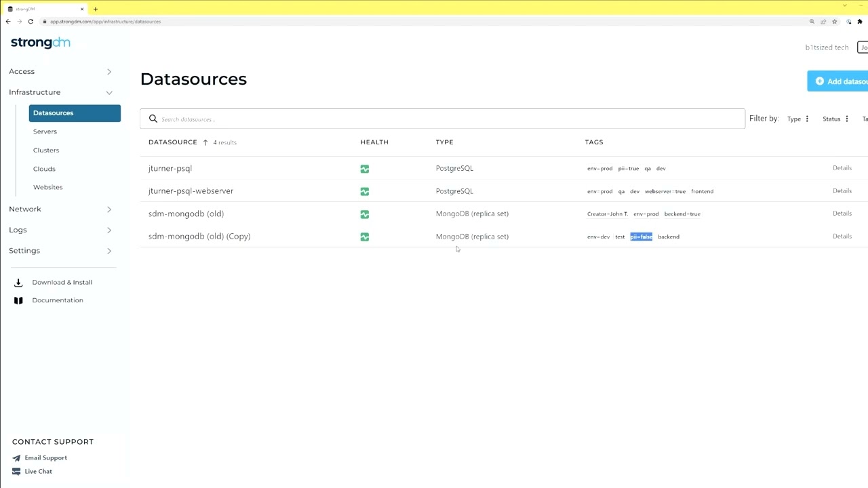The width and height of the screenshot is (868, 488).
Task: Click the HEALTH column header
Action: (x=374, y=142)
